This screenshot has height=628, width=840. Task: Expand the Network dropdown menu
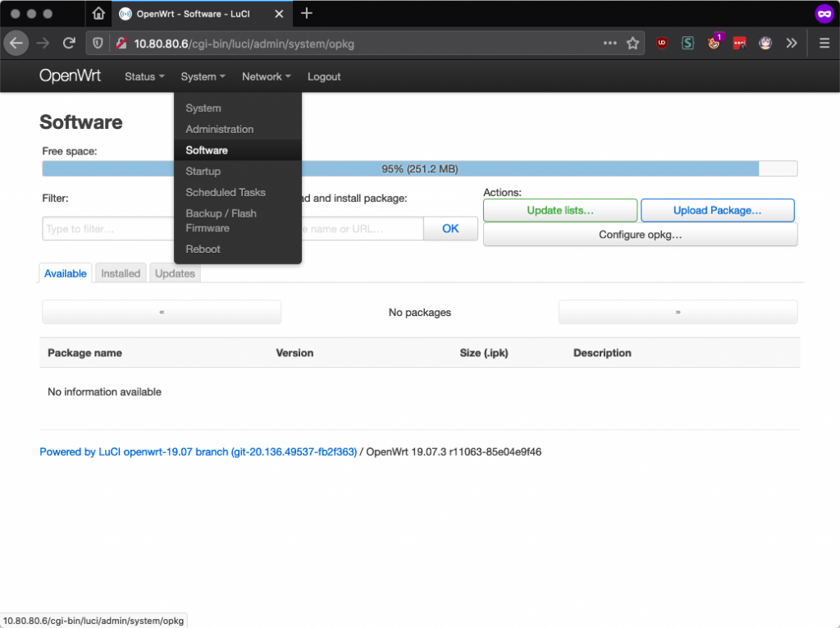[267, 76]
